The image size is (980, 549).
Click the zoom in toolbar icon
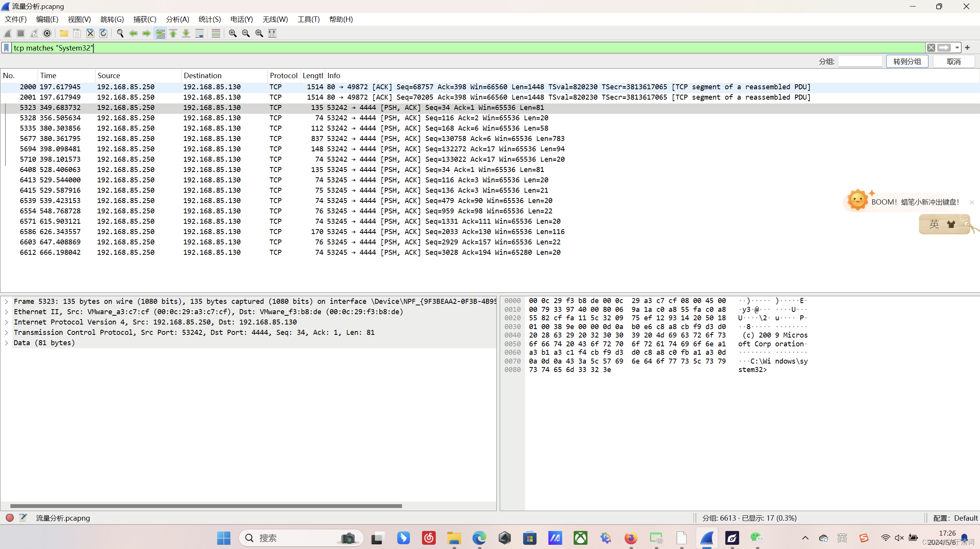[x=232, y=33]
